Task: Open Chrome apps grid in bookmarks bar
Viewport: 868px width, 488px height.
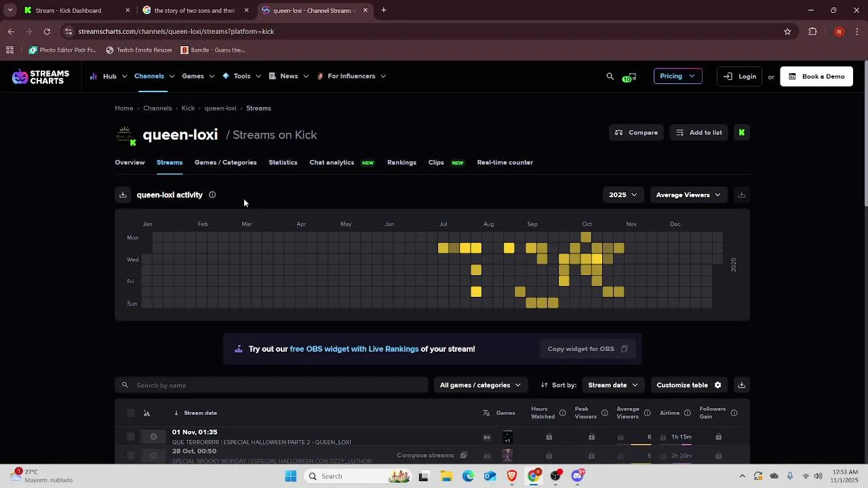Action: 9,50
